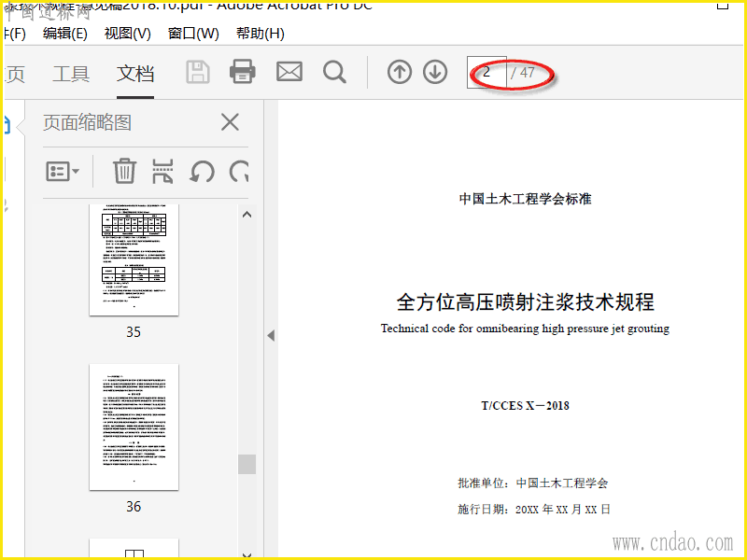This screenshot has height=560, width=747.
Task: Print the document with printer icon
Action: click(x=243, y=72)
